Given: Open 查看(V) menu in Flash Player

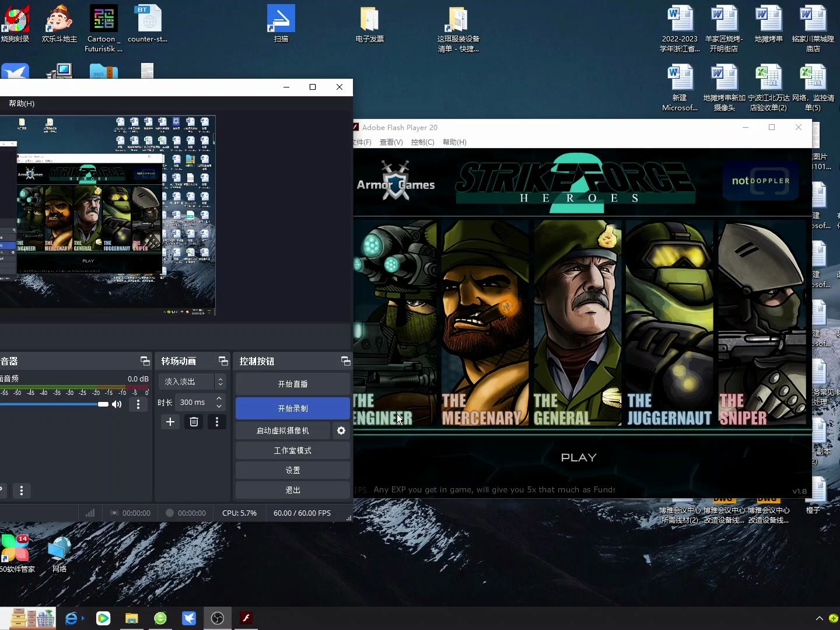Looking at the screenshot, I should click(391, 142).
